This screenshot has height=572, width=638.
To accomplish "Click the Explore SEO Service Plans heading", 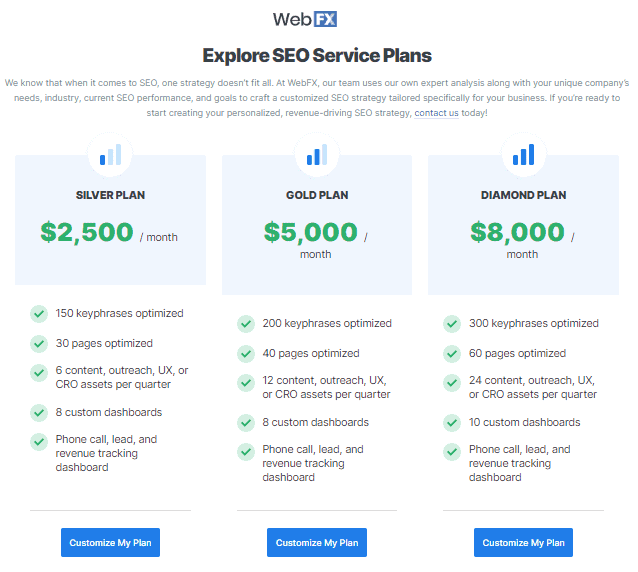I will pos(317,56).
